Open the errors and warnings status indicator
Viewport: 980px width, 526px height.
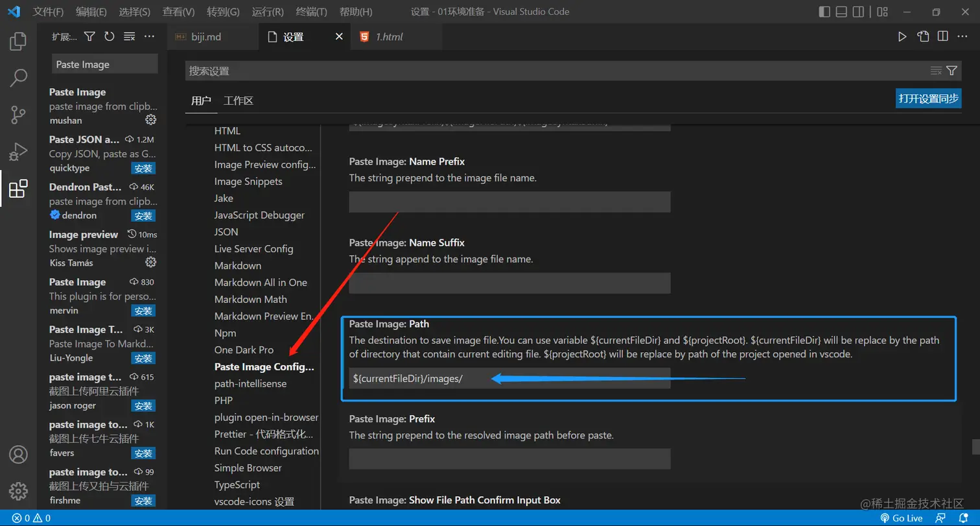pyautogui.click(x=31, y=518)
